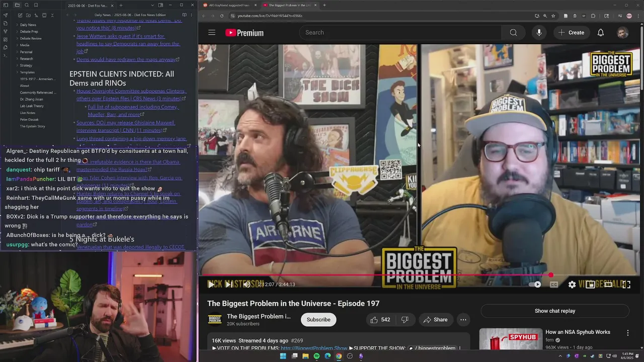
Task: Enter fullscreen on video player
Action: 626,285
